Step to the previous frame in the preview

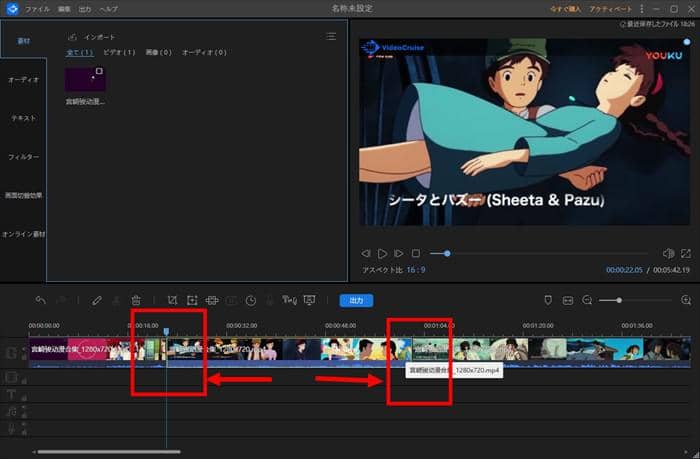366,253
